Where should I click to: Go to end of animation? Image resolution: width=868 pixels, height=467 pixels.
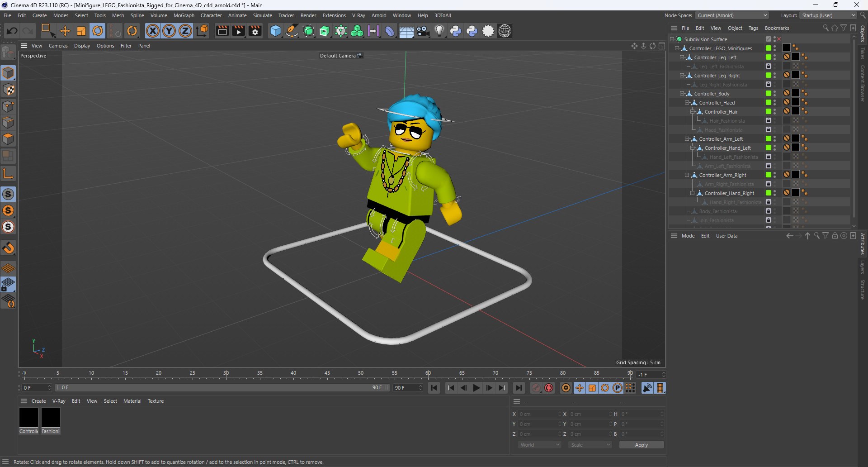(x=519, y=388)
